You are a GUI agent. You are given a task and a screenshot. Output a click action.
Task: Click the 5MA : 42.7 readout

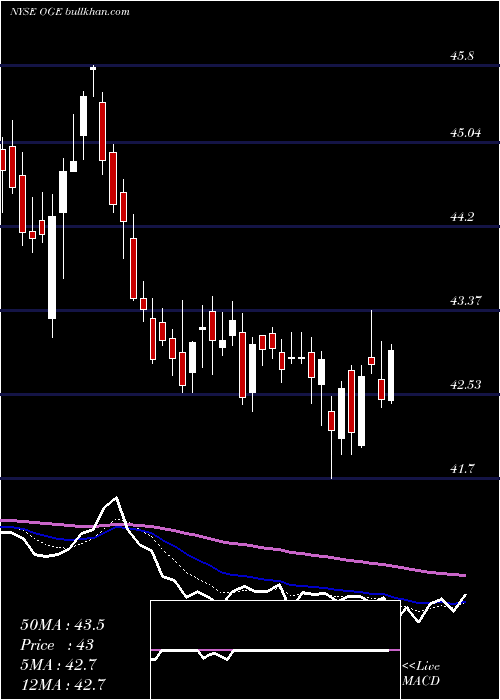(x=57, y=665)
